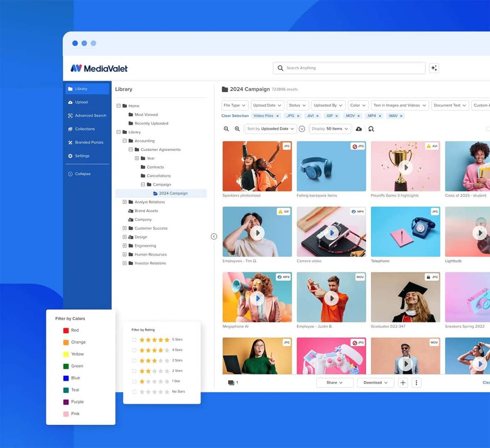
Task: Click the cloud upload icon in the toolbar
Action: [359, 129]
